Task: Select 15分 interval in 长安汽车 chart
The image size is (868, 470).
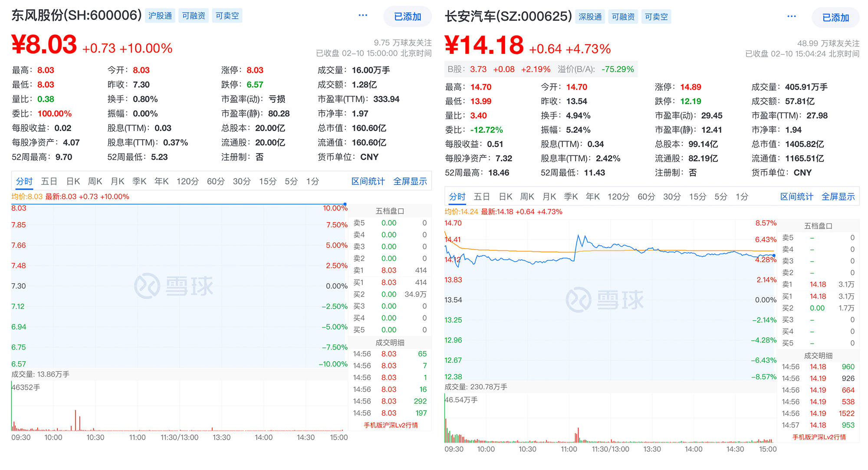Action: click(698, 197)
